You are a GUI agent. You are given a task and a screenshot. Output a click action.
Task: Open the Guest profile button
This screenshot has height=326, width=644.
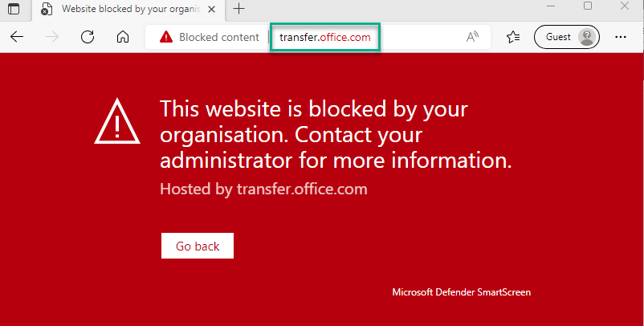click(566, 37)
